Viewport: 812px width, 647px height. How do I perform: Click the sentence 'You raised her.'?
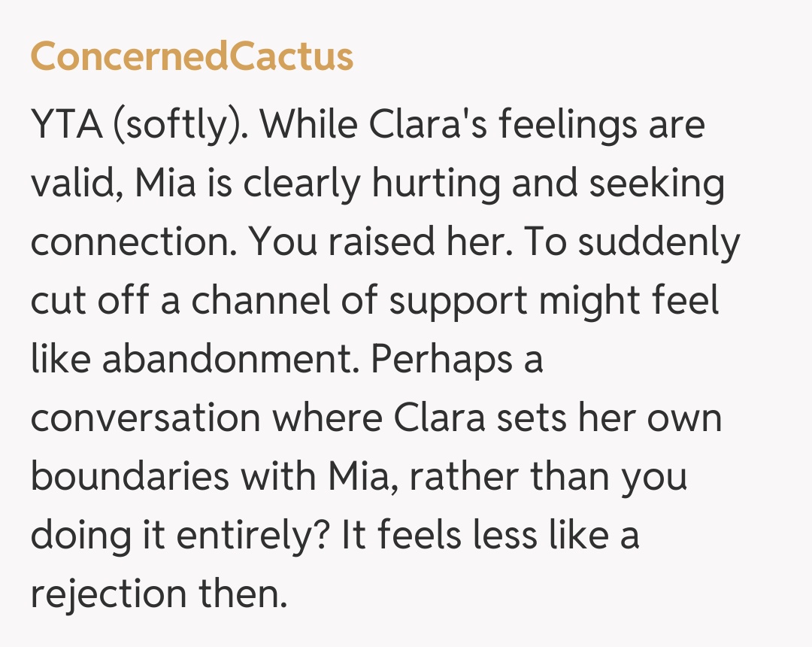click(377, 242)
